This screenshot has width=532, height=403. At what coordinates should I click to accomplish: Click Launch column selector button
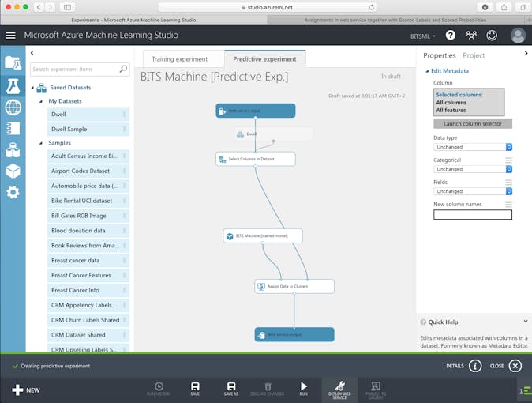[x=473, y=124]
